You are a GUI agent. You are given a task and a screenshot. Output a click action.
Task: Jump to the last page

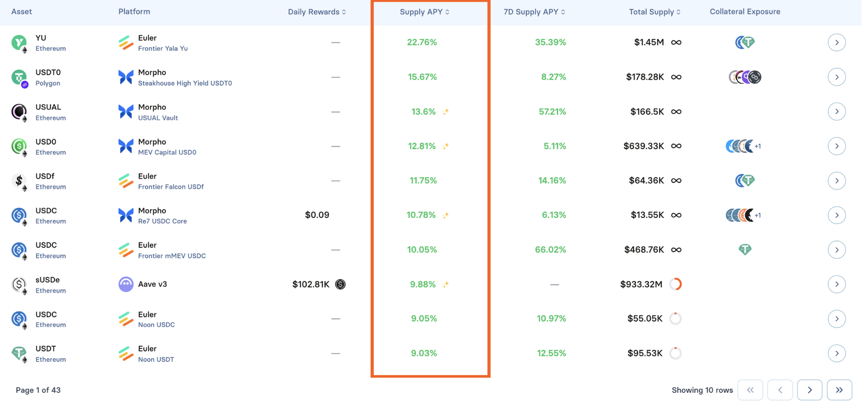[839, 390]
